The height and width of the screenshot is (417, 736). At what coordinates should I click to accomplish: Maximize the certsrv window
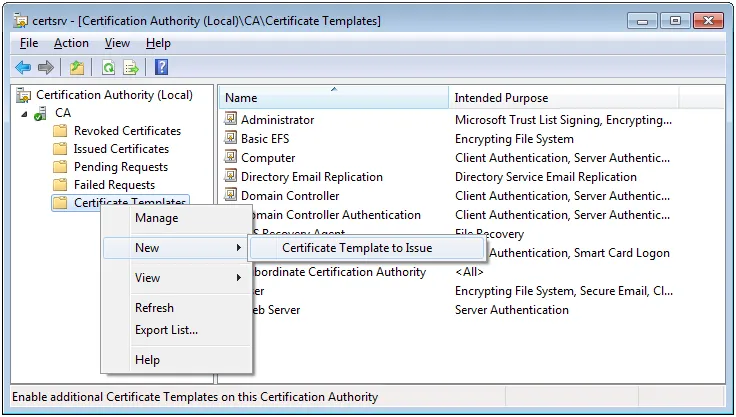[675, 21]
